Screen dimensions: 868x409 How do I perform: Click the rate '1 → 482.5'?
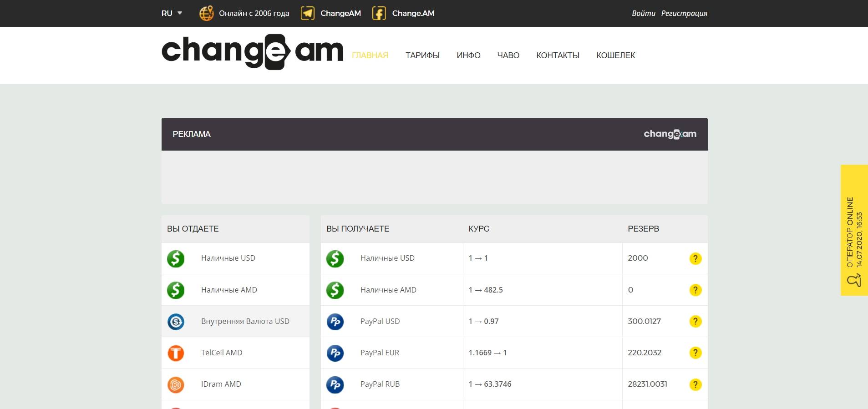[x=486, y=290]
